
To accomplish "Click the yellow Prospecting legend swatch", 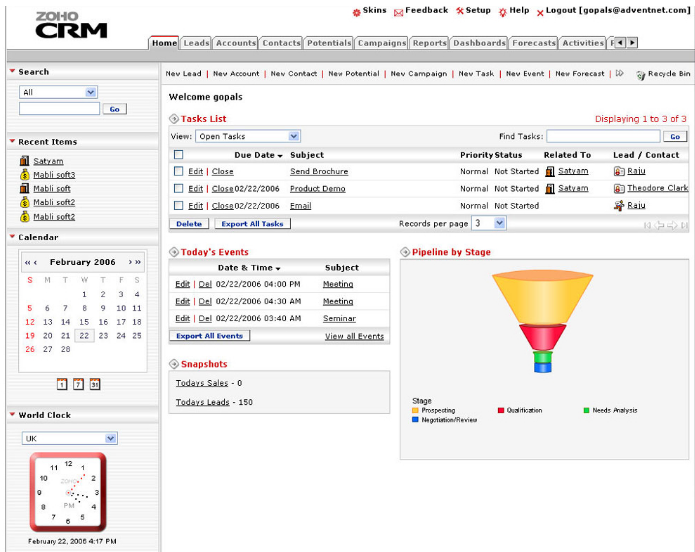I will pyautogui.click(x=416, y=410).
